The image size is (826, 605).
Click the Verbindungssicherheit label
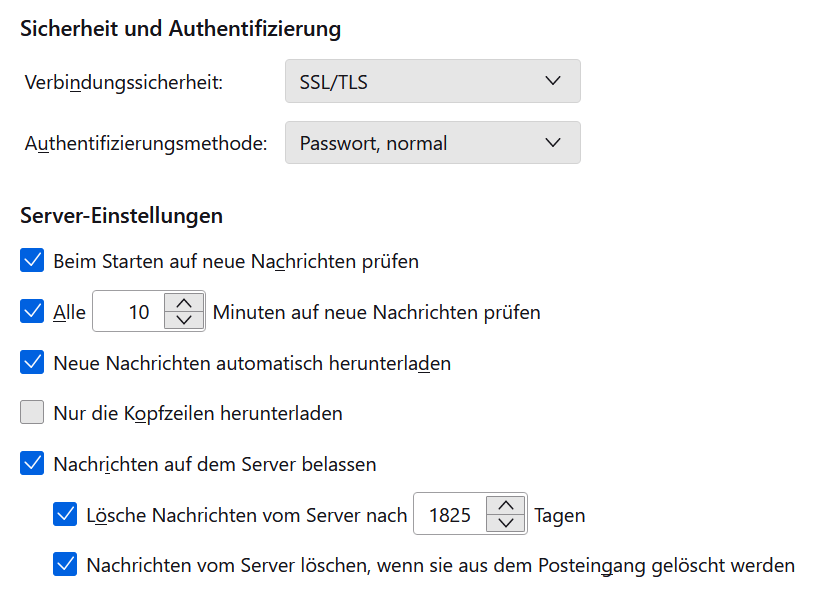[x=124, y=82]
